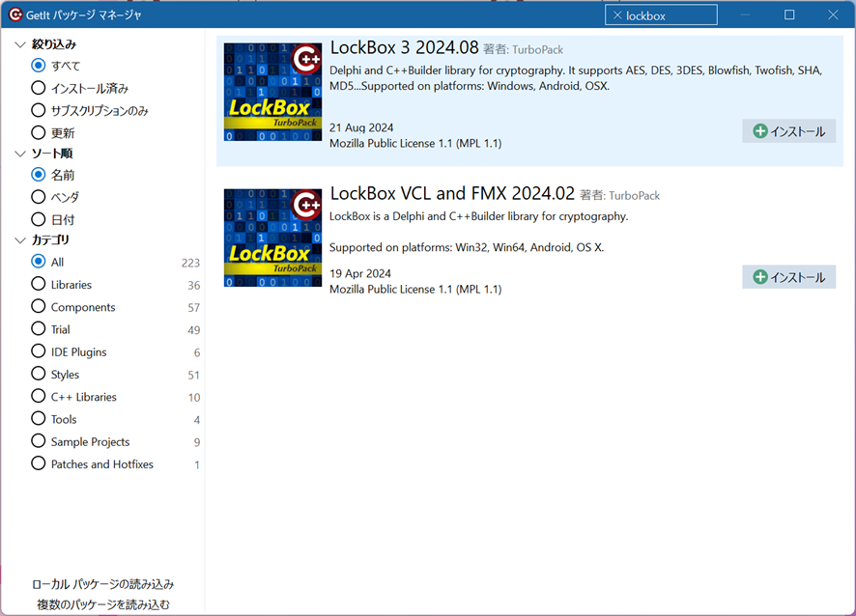Viewport: 856px width, 616px height.
Task: Select the インストール済み filter radio button
Action: point(39,88)
